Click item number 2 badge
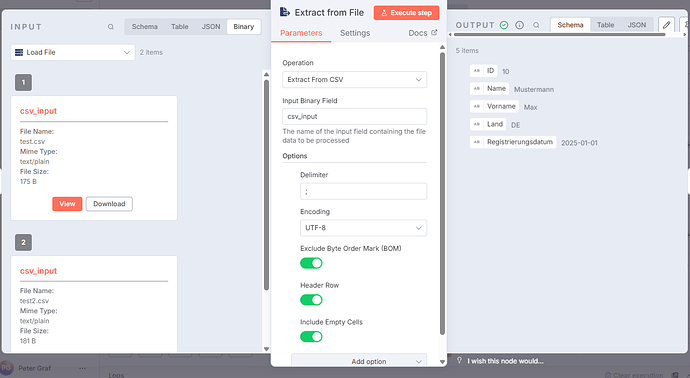Screen dimensions: 690x378 [23, 242]
